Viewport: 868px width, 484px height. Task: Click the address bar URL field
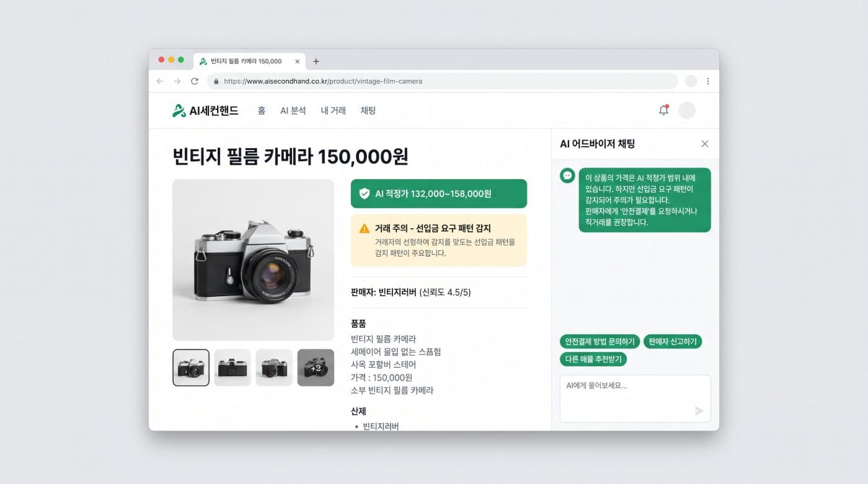tap(443, 81)
